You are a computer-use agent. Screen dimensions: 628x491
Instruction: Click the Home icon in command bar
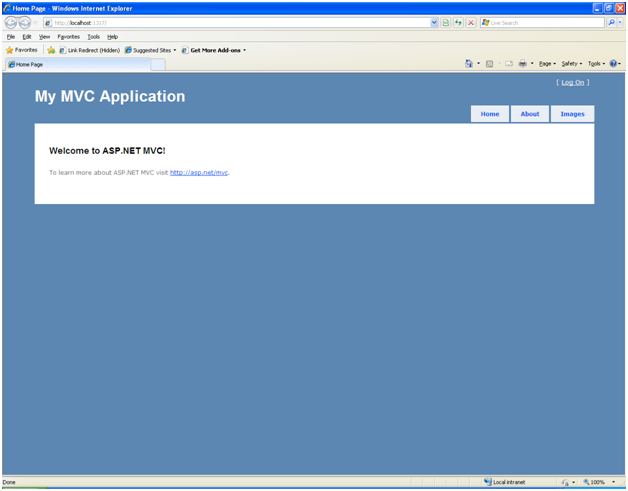click(x=469, y=64)
